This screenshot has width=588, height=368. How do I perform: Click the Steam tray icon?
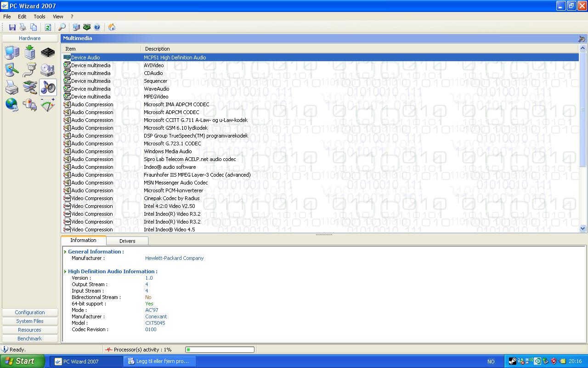click(x=512, y=361)
